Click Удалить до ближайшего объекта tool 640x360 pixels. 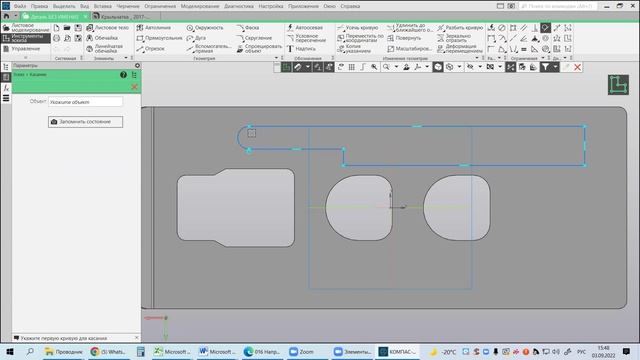[x=410, y=27]
